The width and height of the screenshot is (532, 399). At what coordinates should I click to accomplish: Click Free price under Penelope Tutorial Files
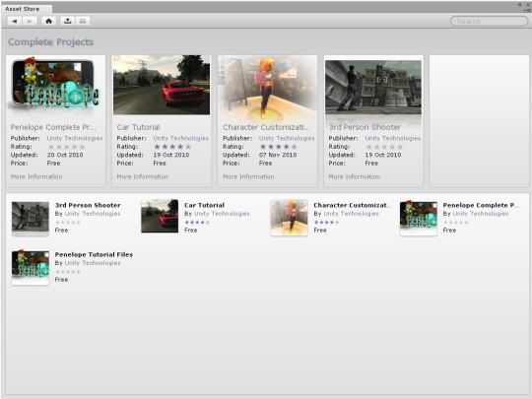[61, 280]
